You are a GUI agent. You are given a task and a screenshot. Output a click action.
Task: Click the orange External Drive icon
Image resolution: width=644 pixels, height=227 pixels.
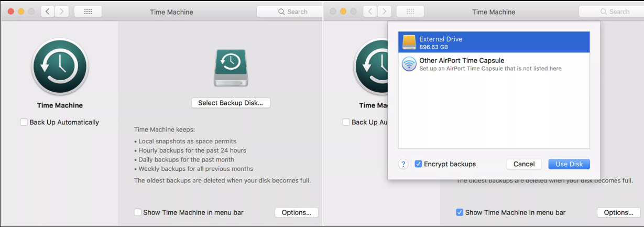[409, 42]
